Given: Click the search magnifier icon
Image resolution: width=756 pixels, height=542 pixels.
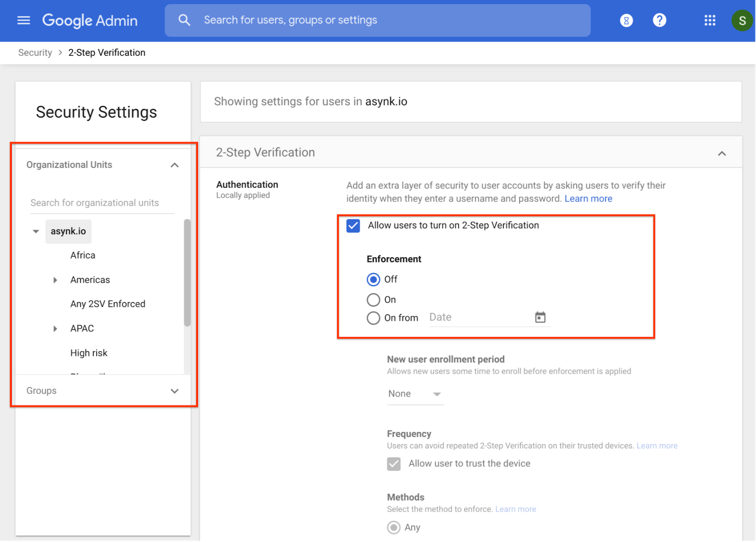Looking at the screenshot, I should (x=184, y=20).
